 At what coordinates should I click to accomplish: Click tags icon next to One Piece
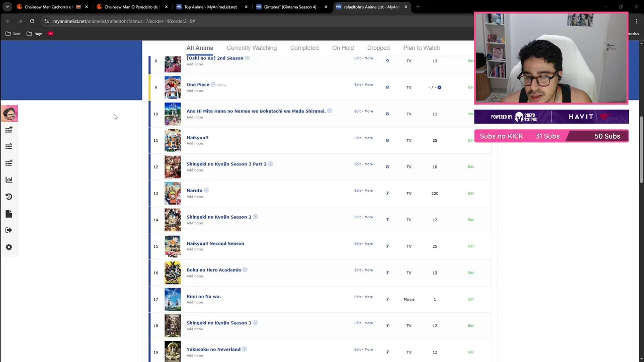coord(213,84)
